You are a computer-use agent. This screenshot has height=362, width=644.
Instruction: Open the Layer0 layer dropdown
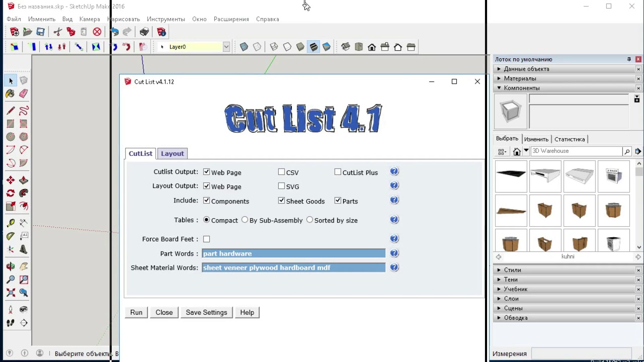(226, 47)
